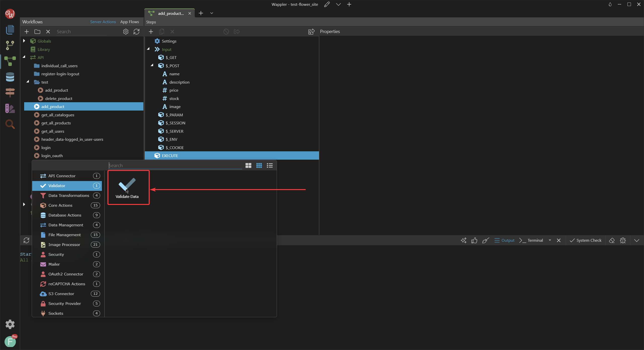
Task: Clear the output with eraser icon
Action: tap(612, 240)
